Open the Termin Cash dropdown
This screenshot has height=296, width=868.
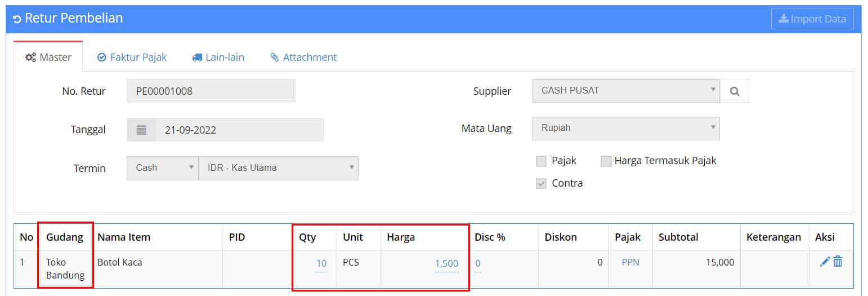pos(163,168)
